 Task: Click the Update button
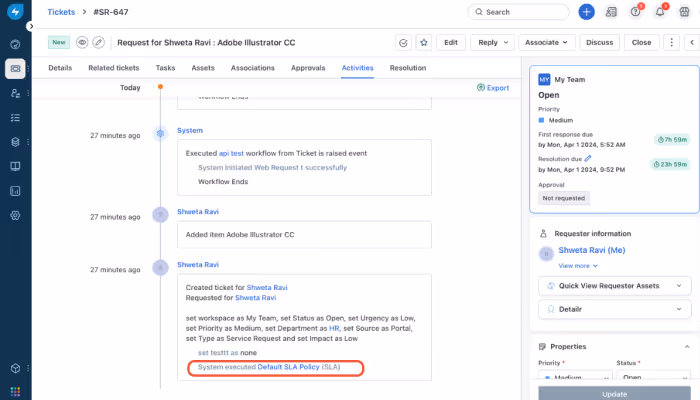coord(614,394)
